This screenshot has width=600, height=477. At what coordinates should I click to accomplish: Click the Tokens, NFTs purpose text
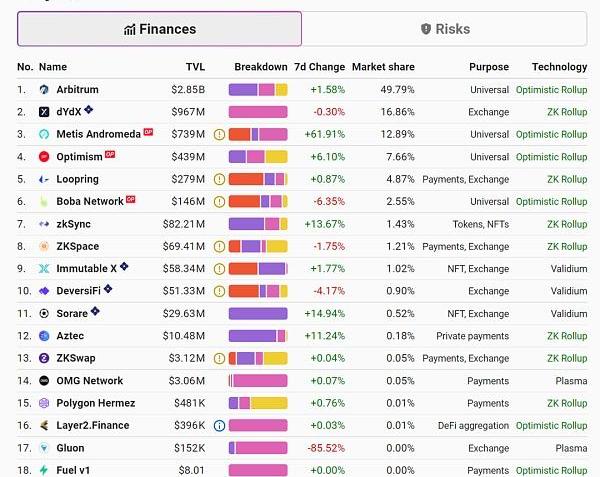click(481, 224)
